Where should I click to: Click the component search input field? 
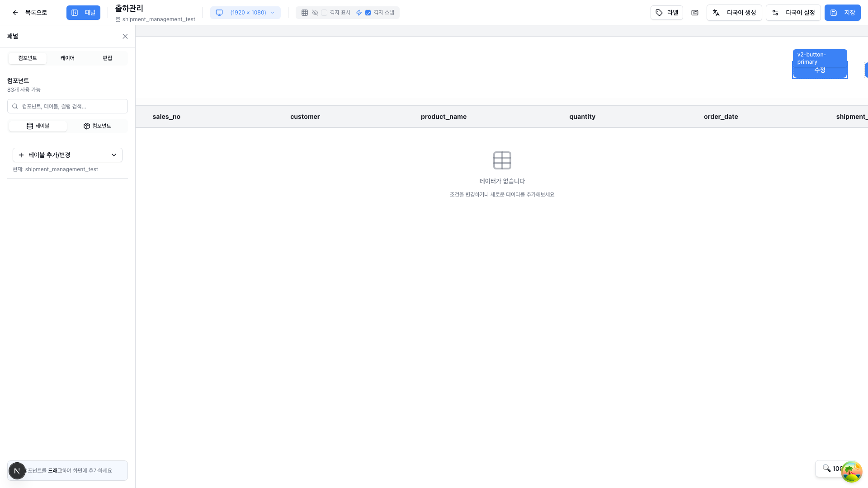coord(72,106)
